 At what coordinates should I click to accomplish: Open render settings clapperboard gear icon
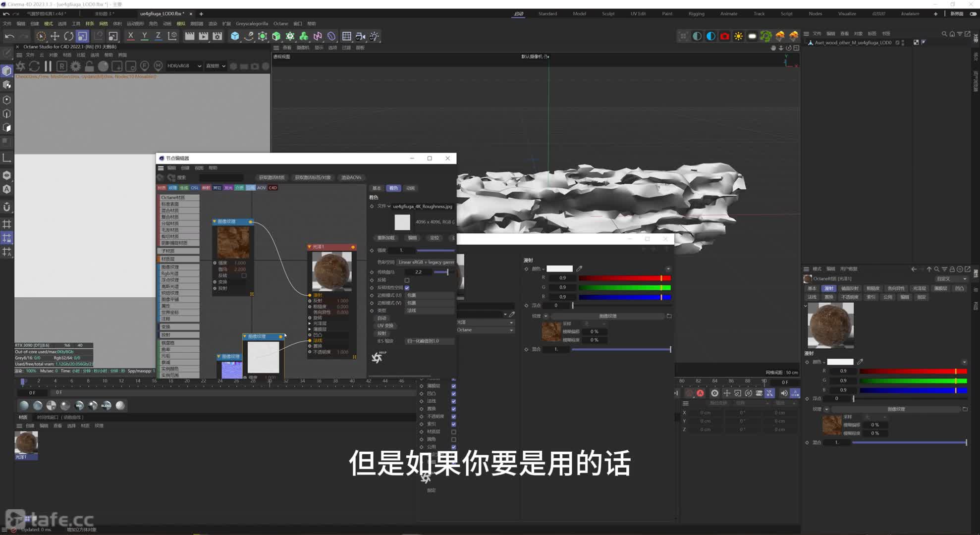click(218, 36)
